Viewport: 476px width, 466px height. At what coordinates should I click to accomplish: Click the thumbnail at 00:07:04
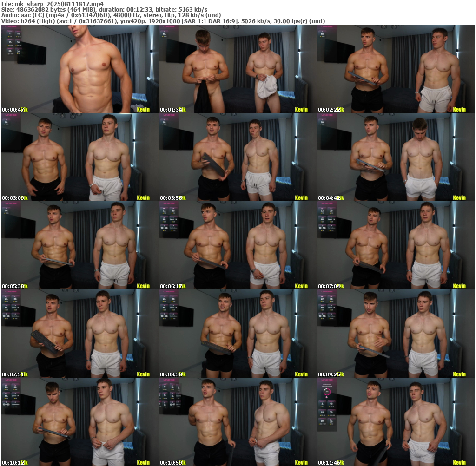tap(396, 245)
